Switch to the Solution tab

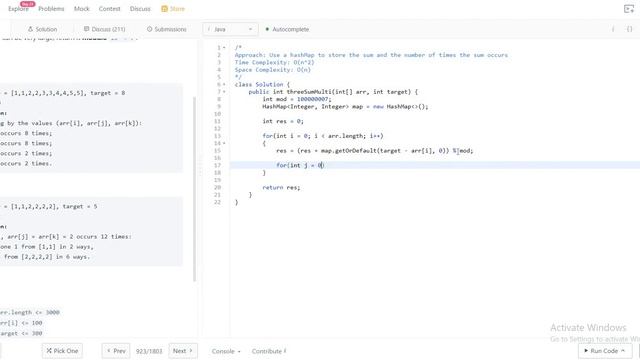pyautogui.click(x=42, y=29)
